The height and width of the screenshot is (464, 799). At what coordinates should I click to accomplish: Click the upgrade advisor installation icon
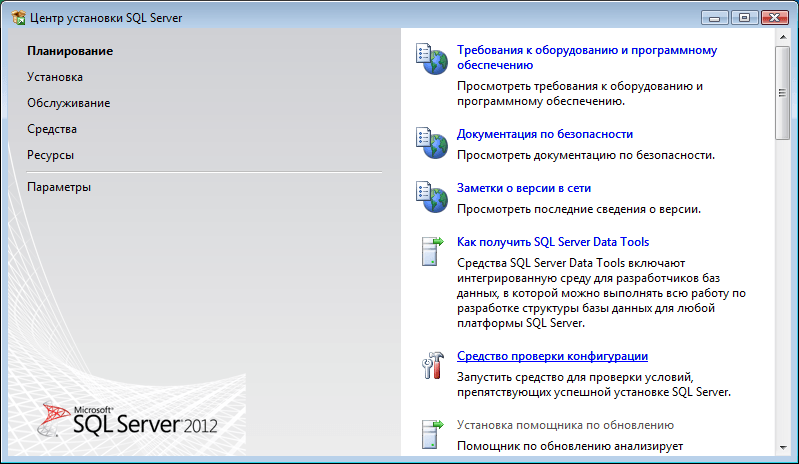point(430,434)
